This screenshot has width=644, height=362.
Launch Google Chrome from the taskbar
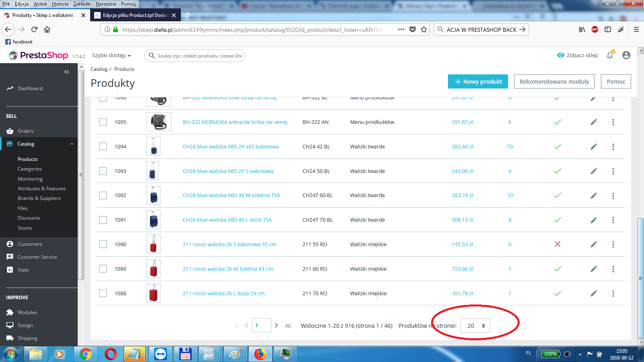(85, 354)
